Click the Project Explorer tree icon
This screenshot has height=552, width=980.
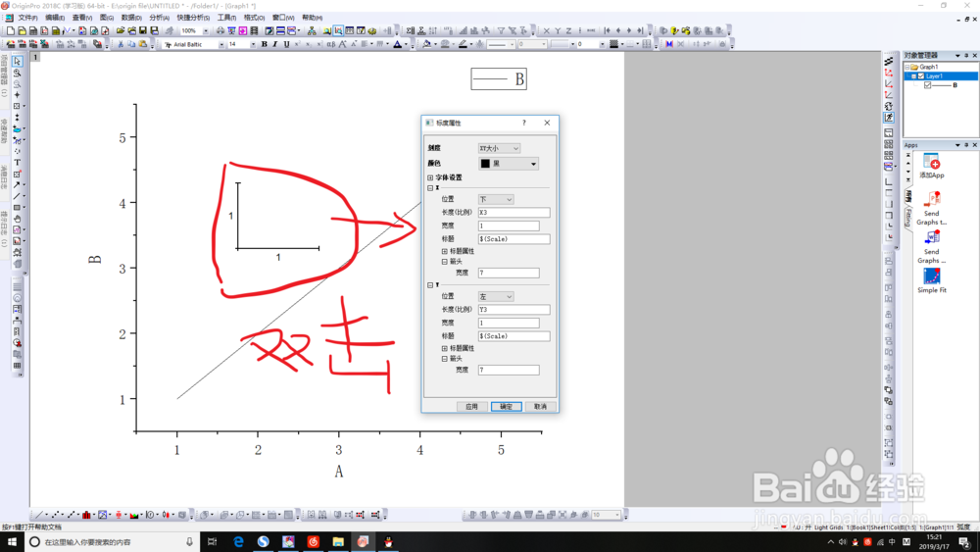pyautogui.click(x=312, y=30)
